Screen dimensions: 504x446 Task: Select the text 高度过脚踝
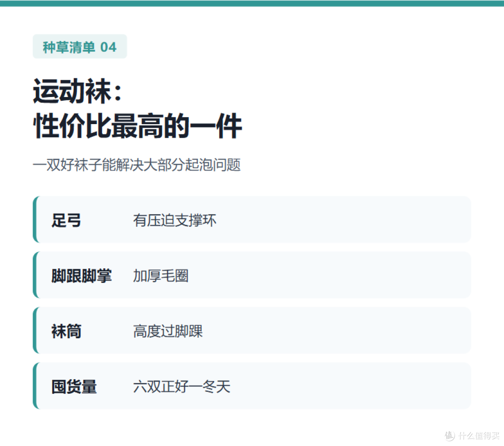[x=168, y=331]
